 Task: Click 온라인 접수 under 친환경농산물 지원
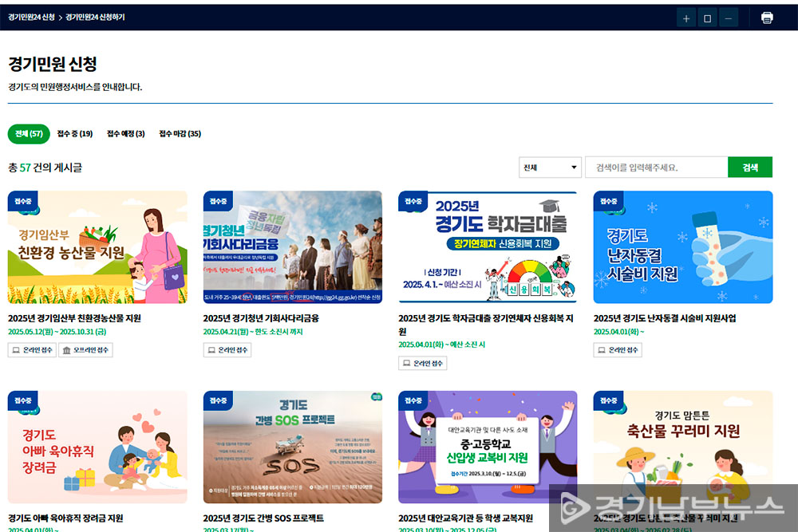(x=32, y=349)
